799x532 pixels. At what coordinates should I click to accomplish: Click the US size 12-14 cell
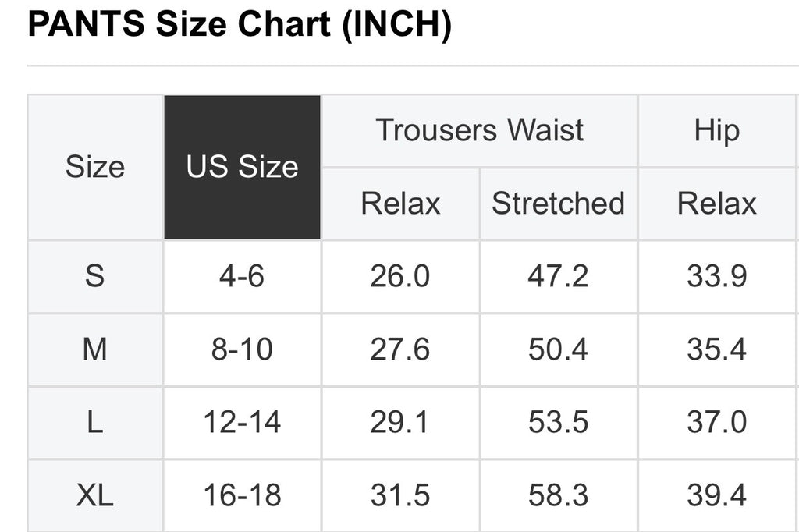coord(242,422)
